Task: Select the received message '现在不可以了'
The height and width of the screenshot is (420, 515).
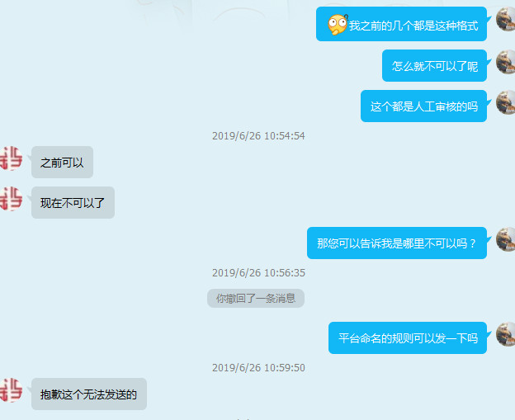Action: (x=73, y=203)
